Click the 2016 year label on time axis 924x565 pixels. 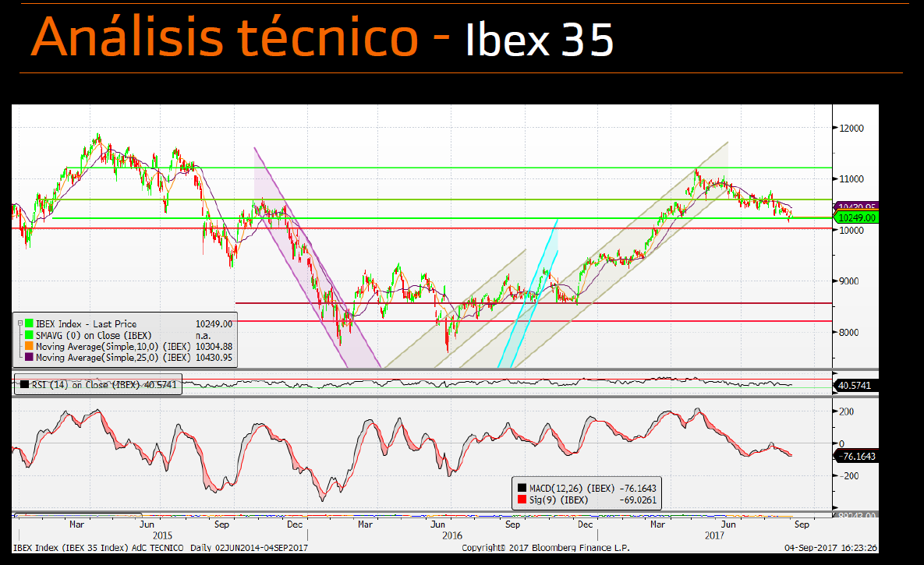coord(452,535)
